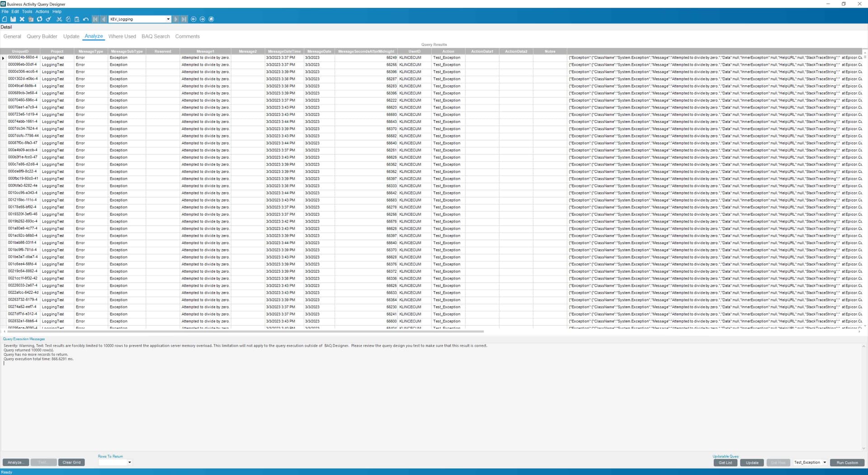Open the Test_Exception method dropdown
The image size is (868, 475).
[824, 462]
